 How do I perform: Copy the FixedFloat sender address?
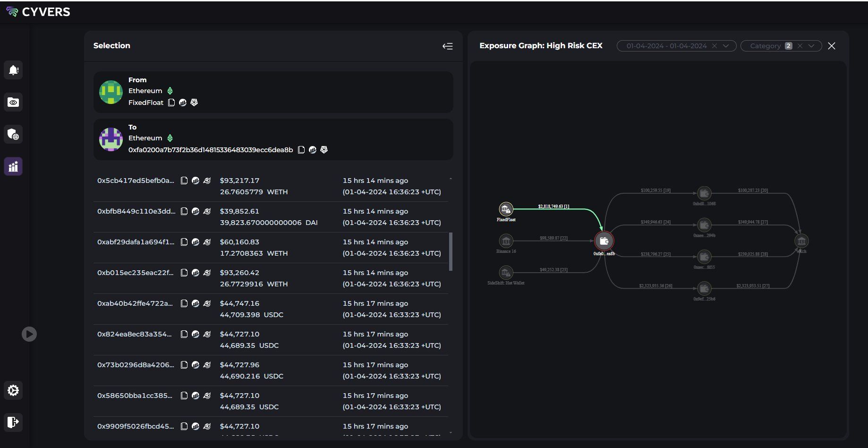click(x=171, y=103)
